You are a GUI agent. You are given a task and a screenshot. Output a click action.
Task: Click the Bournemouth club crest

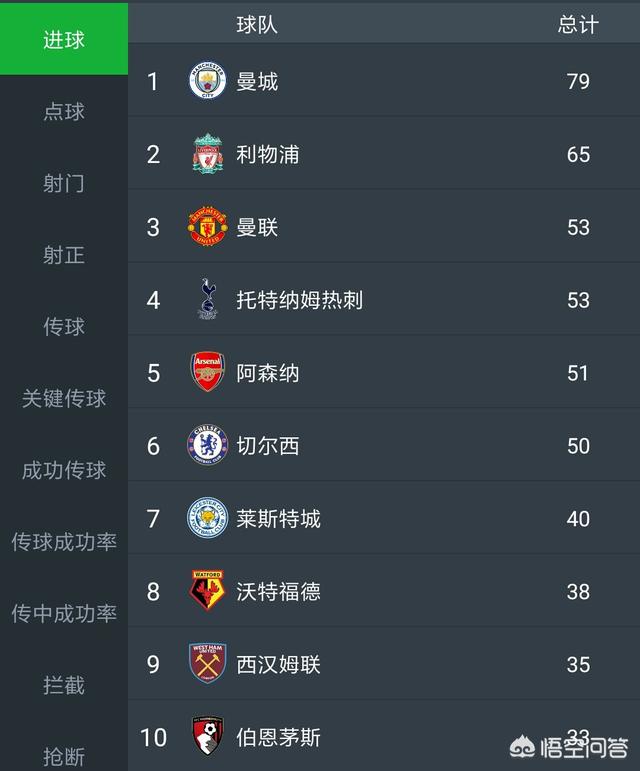pyautogui.click(x=207, y=736)
